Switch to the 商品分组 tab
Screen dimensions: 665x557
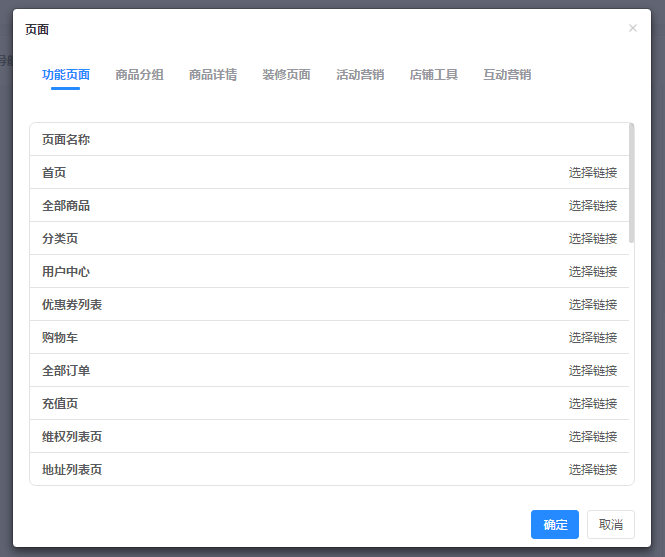(139, 75)
